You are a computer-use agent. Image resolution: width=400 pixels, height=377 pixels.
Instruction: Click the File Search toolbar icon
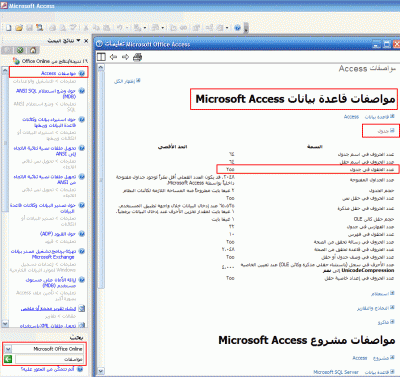(x=39, y=28)
